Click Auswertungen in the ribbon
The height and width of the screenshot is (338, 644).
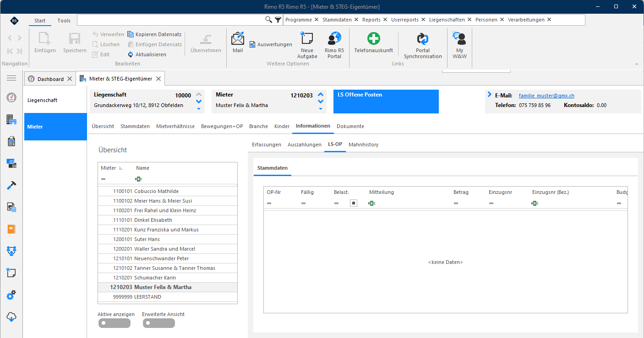271,44
